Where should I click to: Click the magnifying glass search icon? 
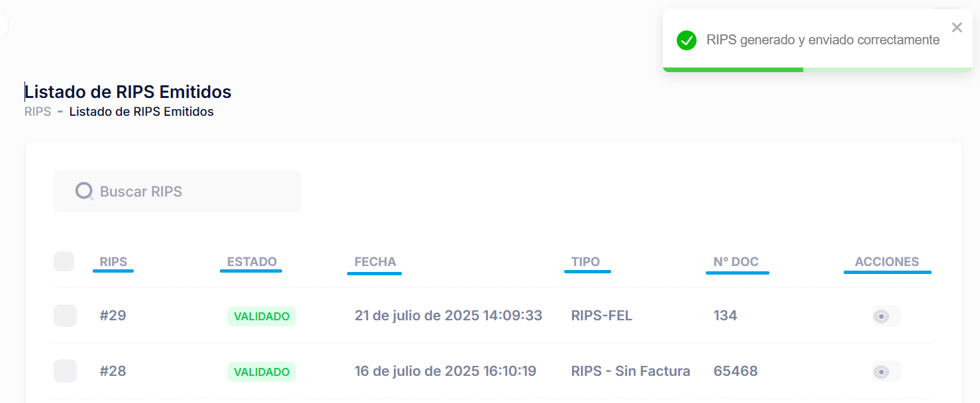84,191
